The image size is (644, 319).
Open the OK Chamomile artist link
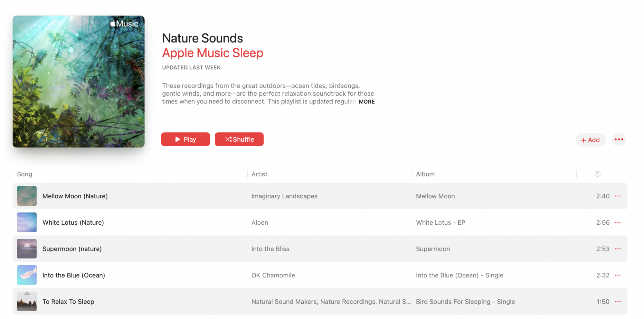[x=273, y=275]
